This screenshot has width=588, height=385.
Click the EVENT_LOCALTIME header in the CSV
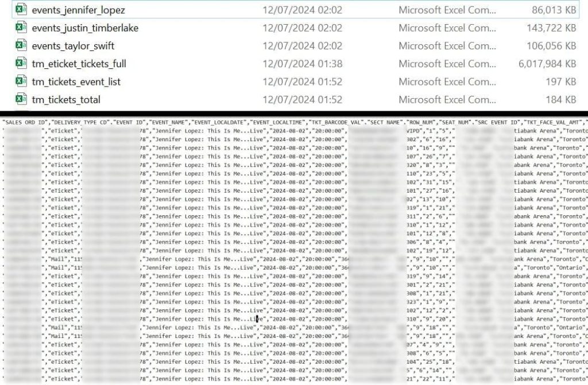(278, 122)
